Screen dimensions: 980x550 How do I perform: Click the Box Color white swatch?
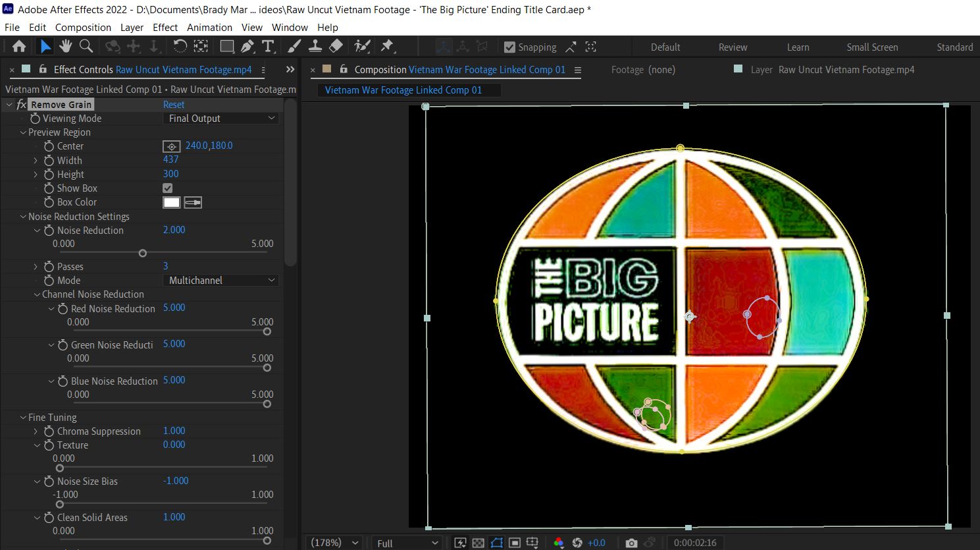pyautogui.click(x=172, y=202)
